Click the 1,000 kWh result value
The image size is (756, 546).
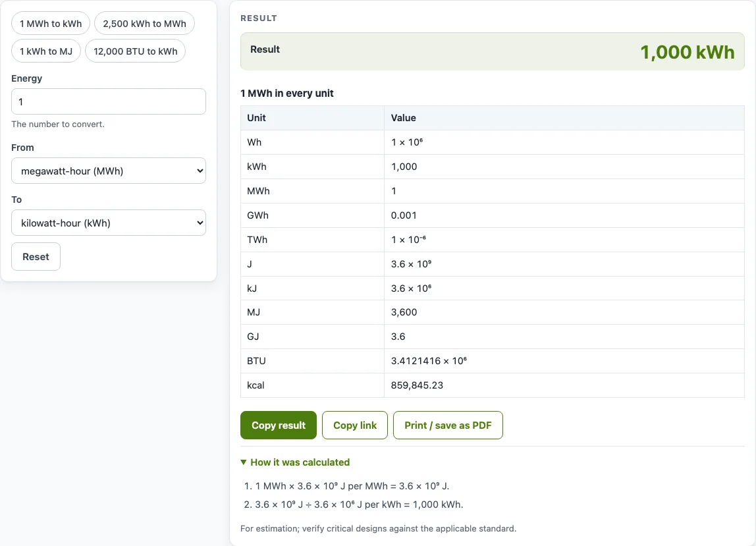coord(687,52)
